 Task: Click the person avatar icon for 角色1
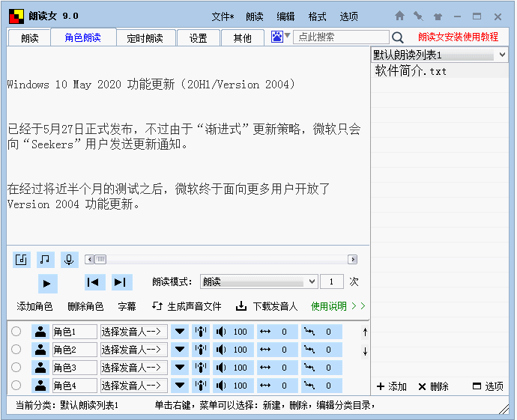tap(40, 332)
